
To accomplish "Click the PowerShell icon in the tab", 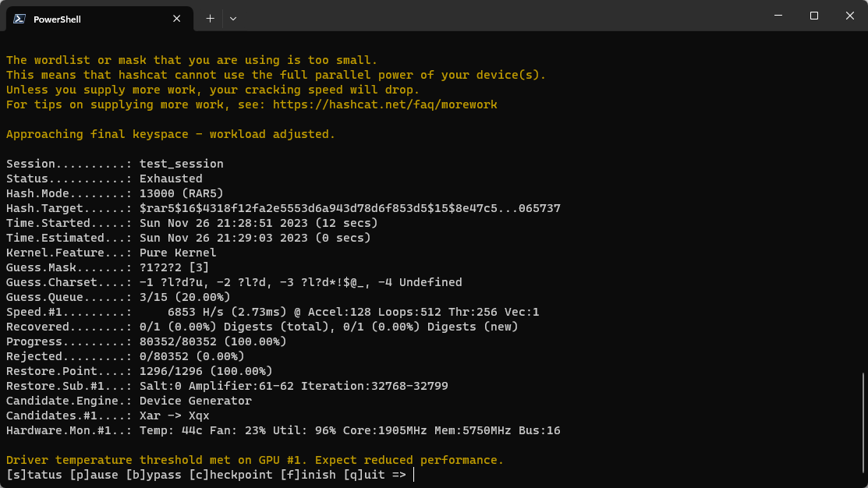I will (19, 19).
